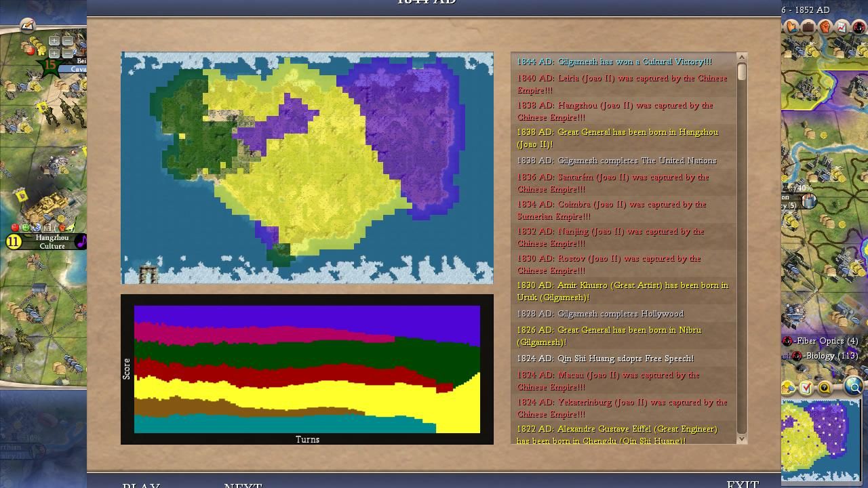
Task: Click the Globe view magnifier icon
Action: click(853, 386)
